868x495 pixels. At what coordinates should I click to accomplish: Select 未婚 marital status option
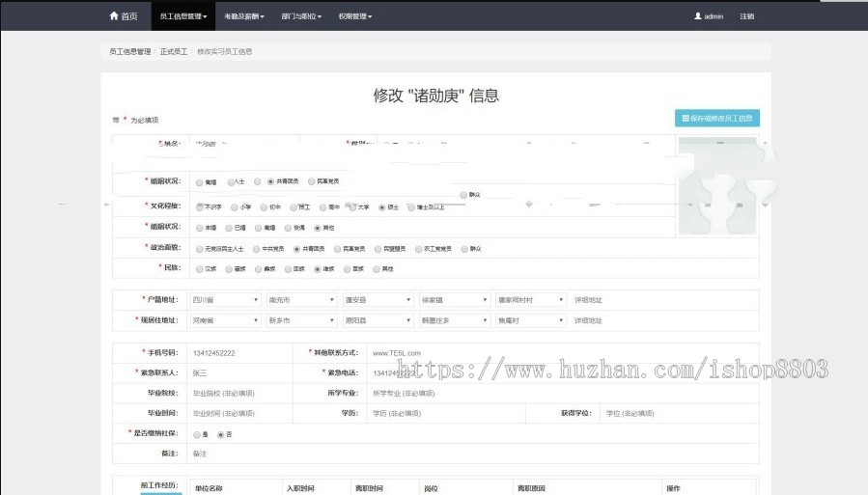click(199, 228)
